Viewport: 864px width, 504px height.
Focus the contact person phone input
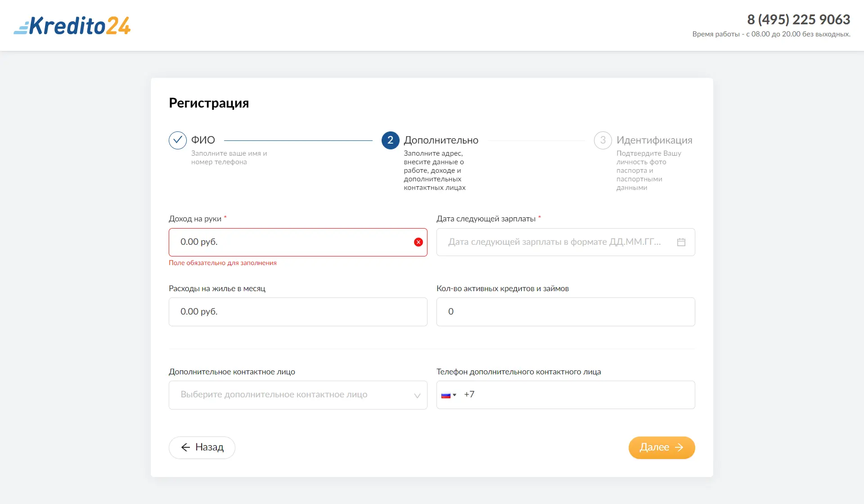[566, 395]
